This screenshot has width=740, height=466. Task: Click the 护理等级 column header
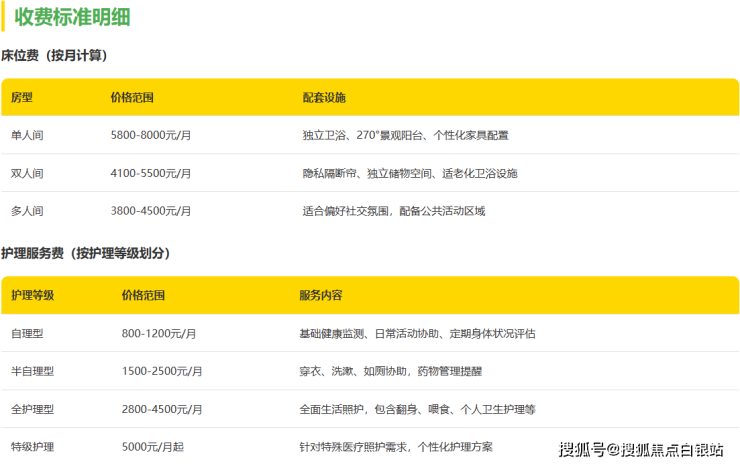pyautogui.click(x=33, y=296)
